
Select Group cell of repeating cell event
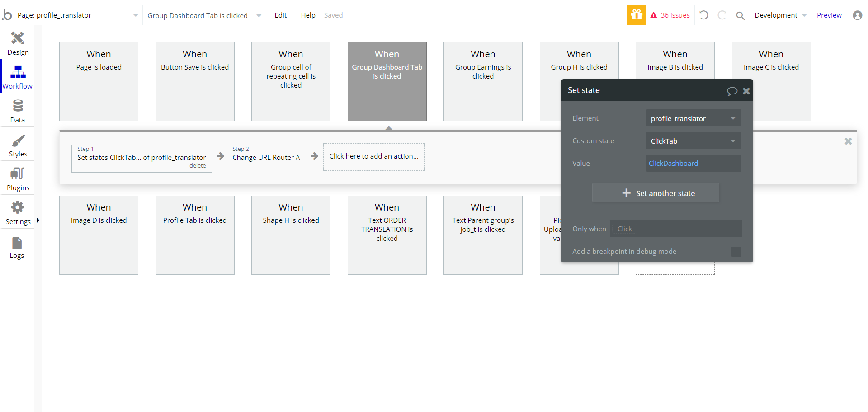click(x=291, y=81)
